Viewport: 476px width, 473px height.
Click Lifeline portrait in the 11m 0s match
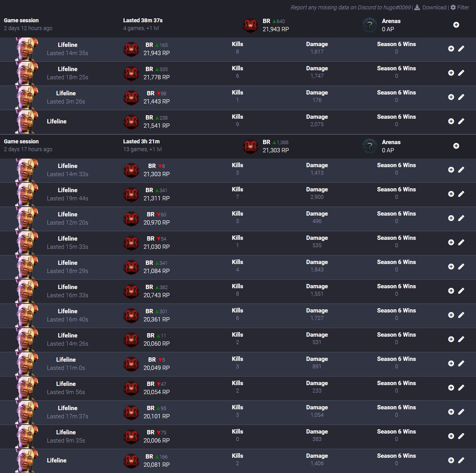[27, 364]
